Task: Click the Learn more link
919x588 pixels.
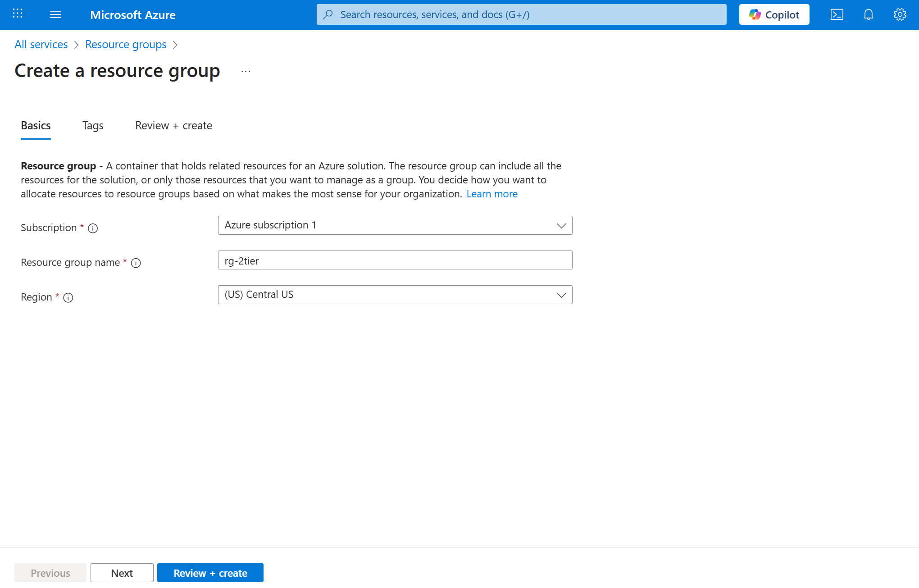Action: click(x=492, y=194)
